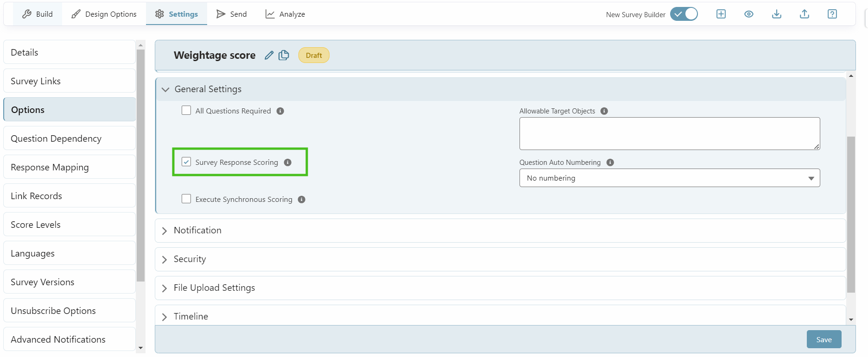Show info for Allowable Target Objects
This screenshot has width=868, height=357.
click(604, 111)
